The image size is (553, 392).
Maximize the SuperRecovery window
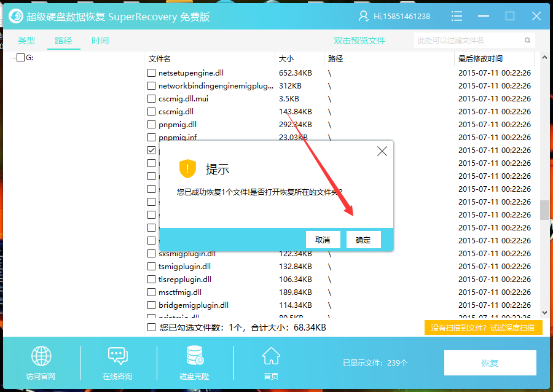pos(510,16)
